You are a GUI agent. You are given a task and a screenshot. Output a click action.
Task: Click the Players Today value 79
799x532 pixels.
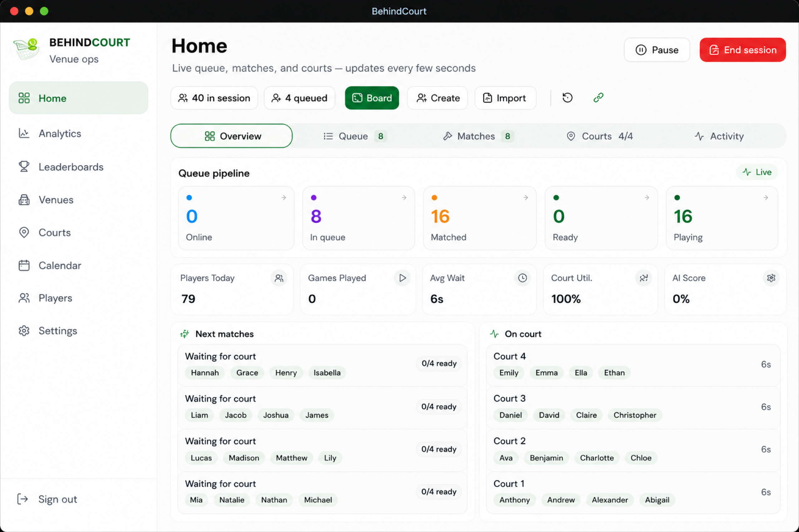[188, 299]
